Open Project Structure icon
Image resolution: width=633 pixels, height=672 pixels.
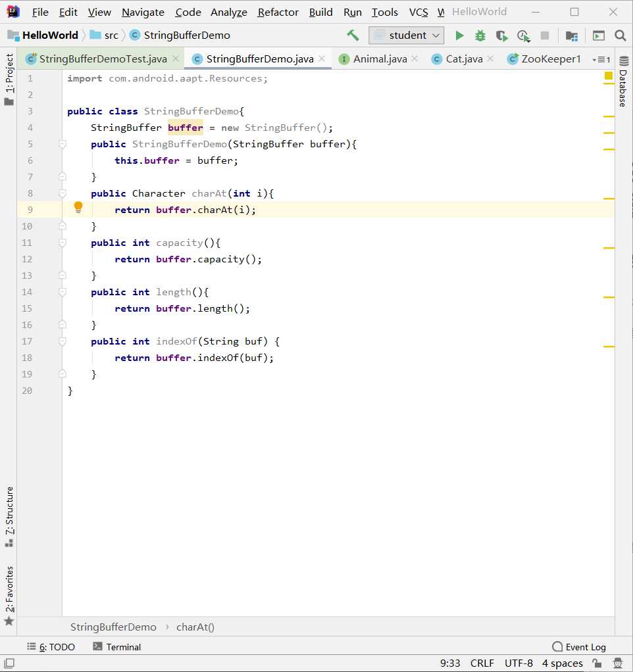(571, 36)
